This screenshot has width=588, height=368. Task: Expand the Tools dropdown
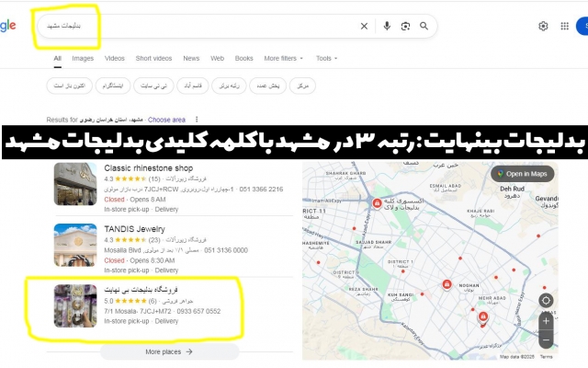click(x=325, y=58)
